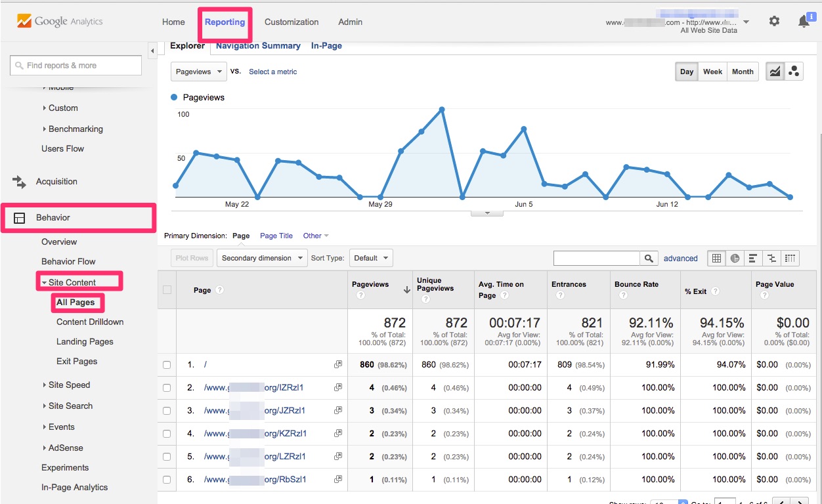Select the data table view icon
Viewport: 822px width, 504px height.
pyautogui.click(x=716, y=258)
